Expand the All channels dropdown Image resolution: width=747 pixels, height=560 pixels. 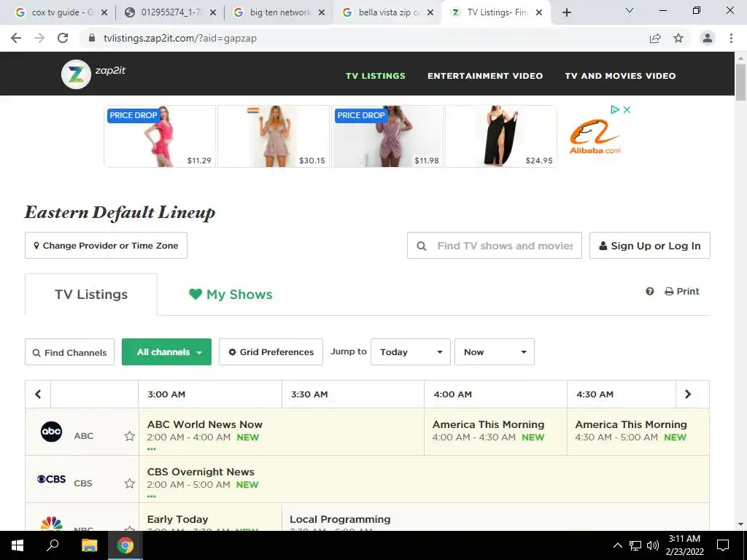(167, 352)
